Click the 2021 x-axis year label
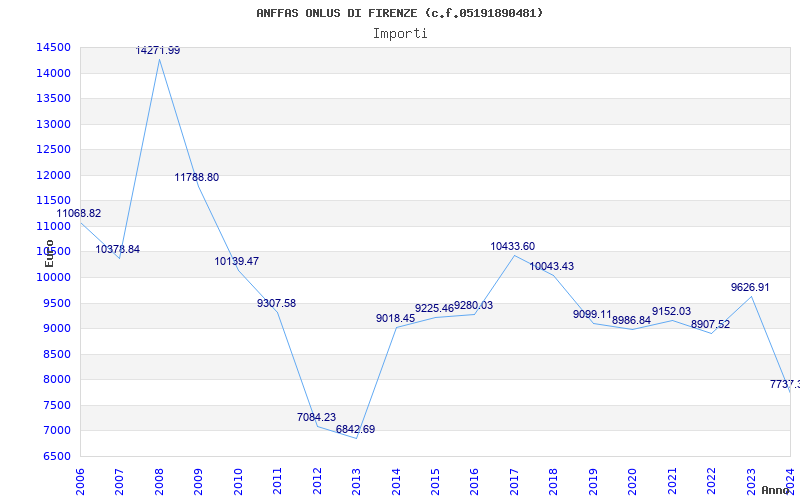The image size is (800, 500). coord(672,481)
